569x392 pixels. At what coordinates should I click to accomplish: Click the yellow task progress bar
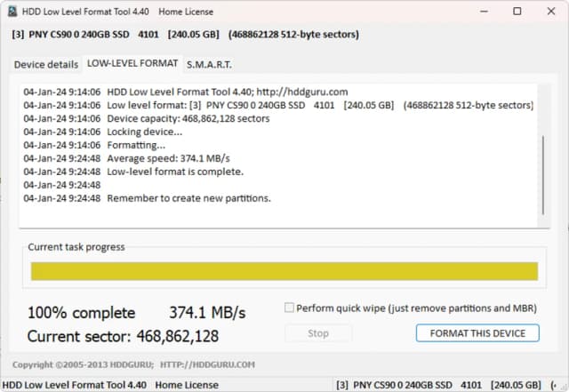(284, 271)
